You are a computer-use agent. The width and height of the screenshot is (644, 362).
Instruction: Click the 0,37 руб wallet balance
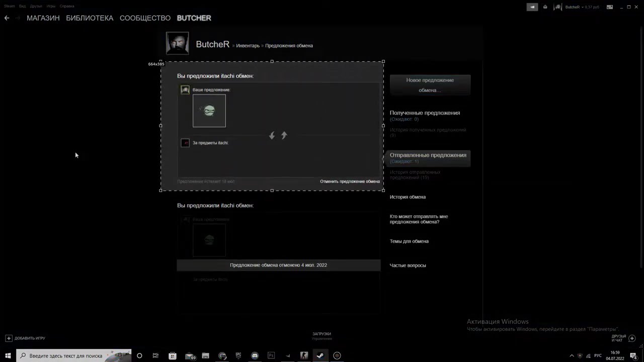pos(592,7)
